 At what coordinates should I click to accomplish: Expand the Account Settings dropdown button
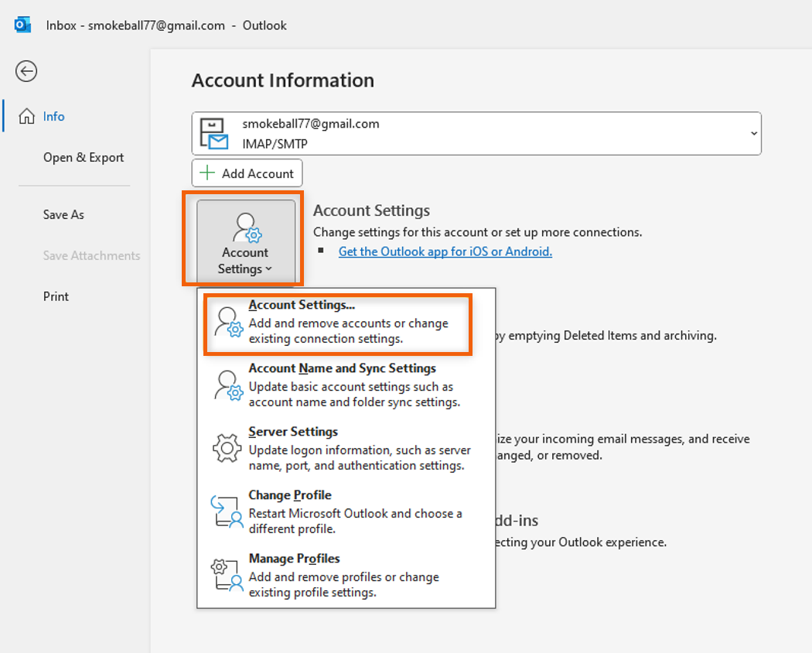click(246, 241)
